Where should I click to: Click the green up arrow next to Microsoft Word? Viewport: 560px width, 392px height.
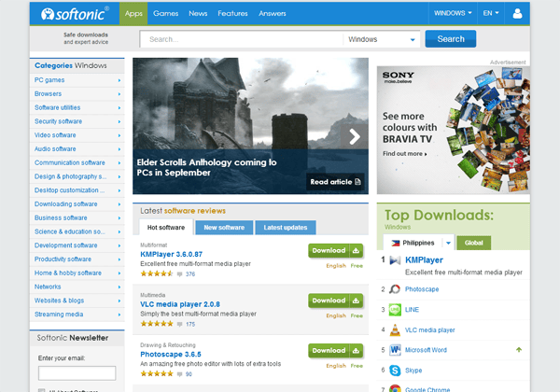click(x=519, y=349)
